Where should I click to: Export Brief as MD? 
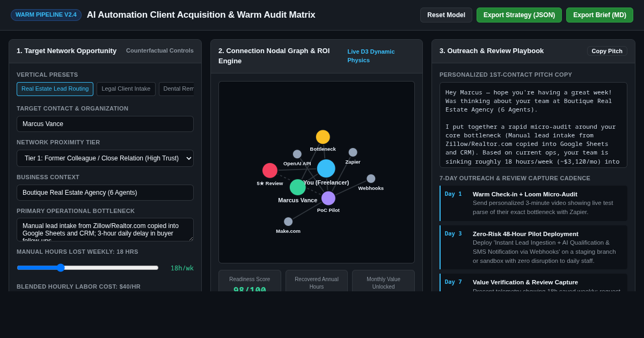[x=599, y=15]
